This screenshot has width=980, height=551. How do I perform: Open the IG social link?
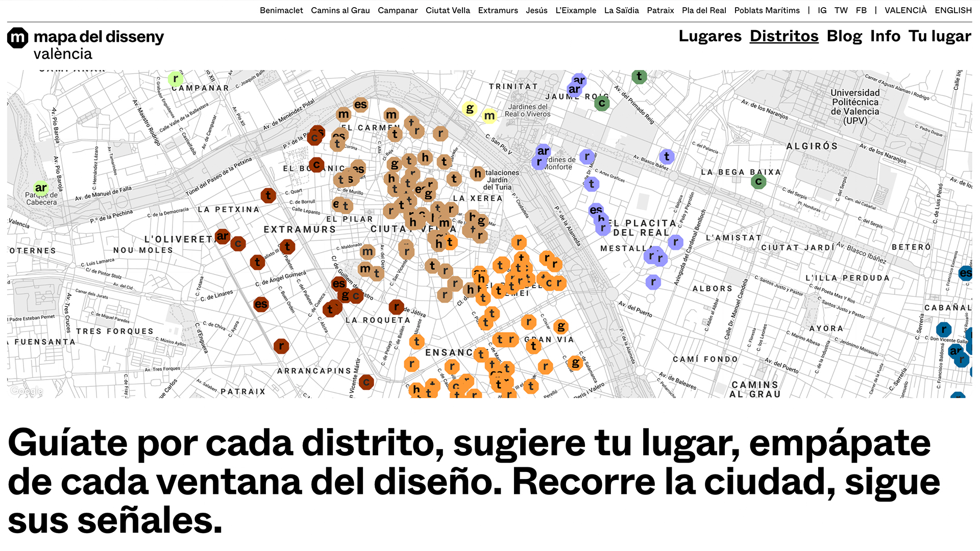pos(822,10)
